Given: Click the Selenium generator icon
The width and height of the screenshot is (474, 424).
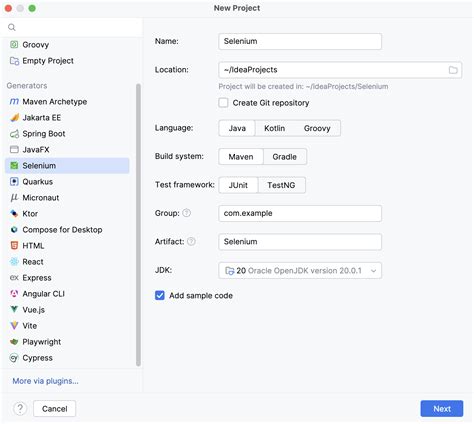Looking at the screenshot, I should tap(14, 165).
